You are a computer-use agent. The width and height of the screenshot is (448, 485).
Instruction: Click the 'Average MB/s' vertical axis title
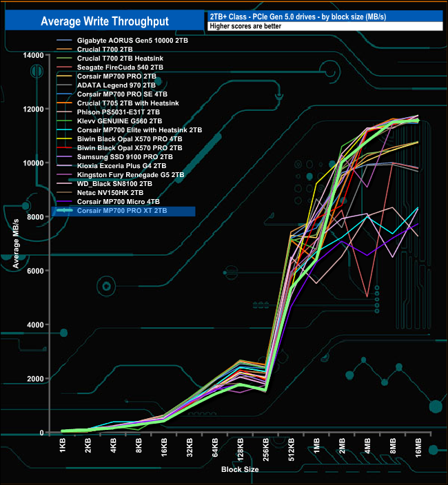coord(15,241)
